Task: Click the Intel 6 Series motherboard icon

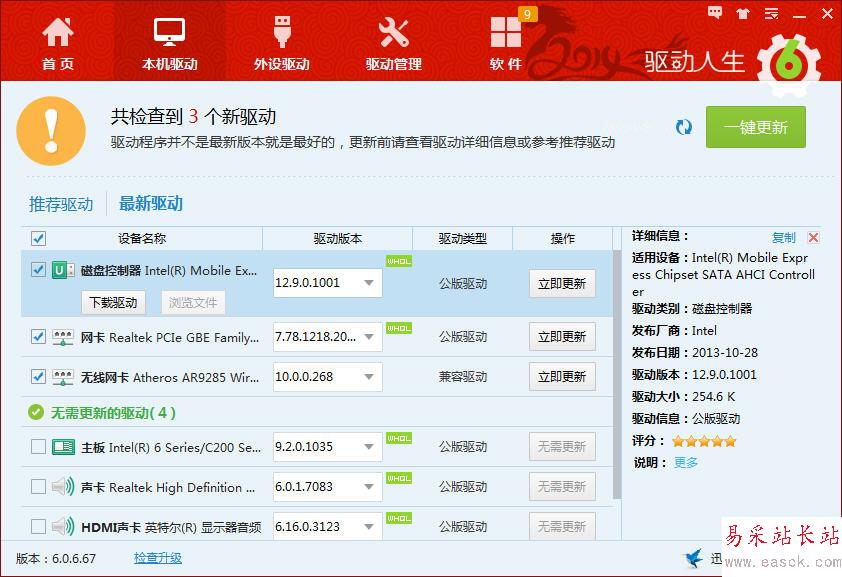Action: coord(63,447)
